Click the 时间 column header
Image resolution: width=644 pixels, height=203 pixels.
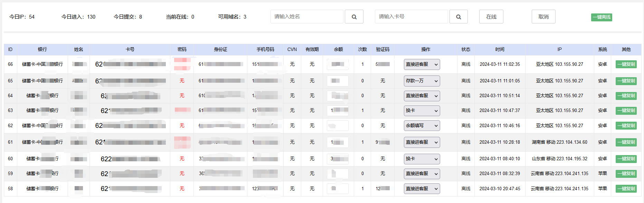[x=500, y=50]
